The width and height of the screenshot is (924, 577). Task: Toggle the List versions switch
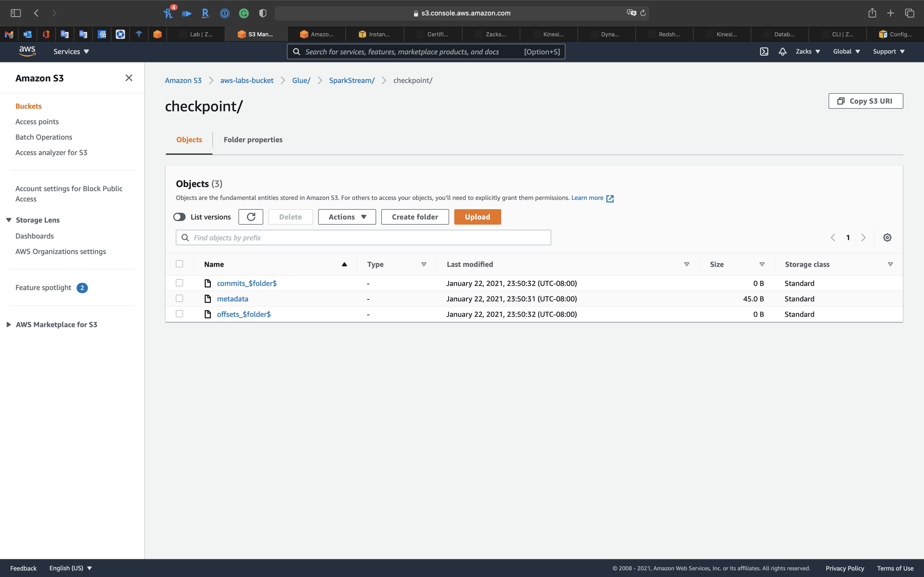tap(179, 217)
